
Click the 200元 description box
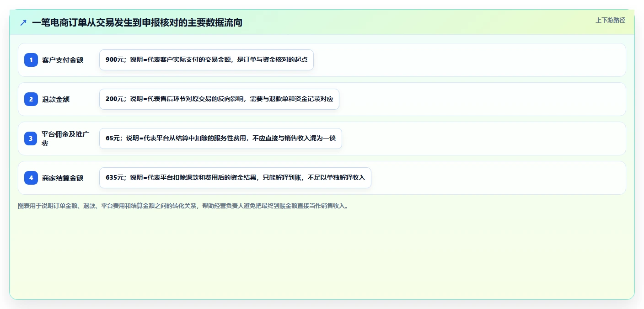coord(219,99)
